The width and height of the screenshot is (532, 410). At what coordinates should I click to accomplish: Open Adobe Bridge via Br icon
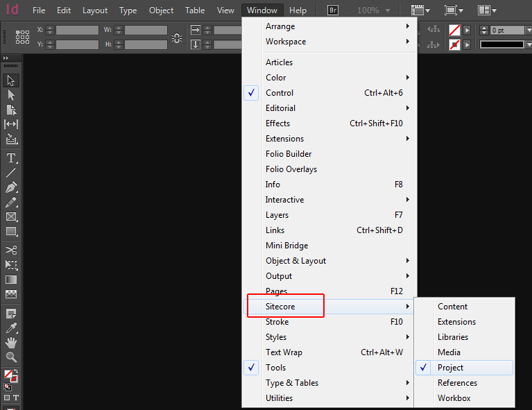click(333, 10)
